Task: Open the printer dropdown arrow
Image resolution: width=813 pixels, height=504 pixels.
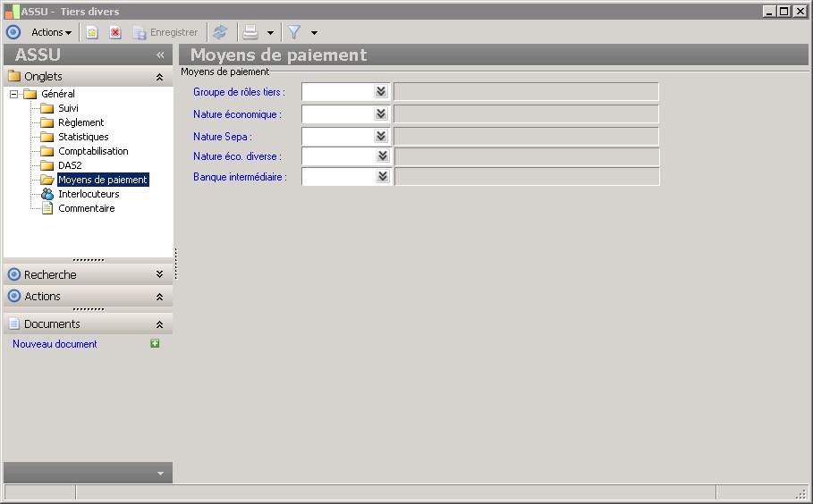Action: coord(270,33)
